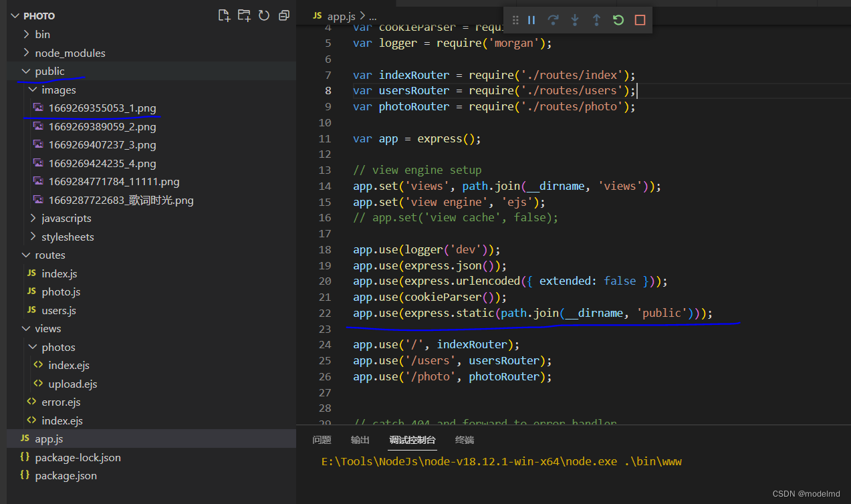
Task: Click 'express()' on line 11
Action: (x=446, y=138)
